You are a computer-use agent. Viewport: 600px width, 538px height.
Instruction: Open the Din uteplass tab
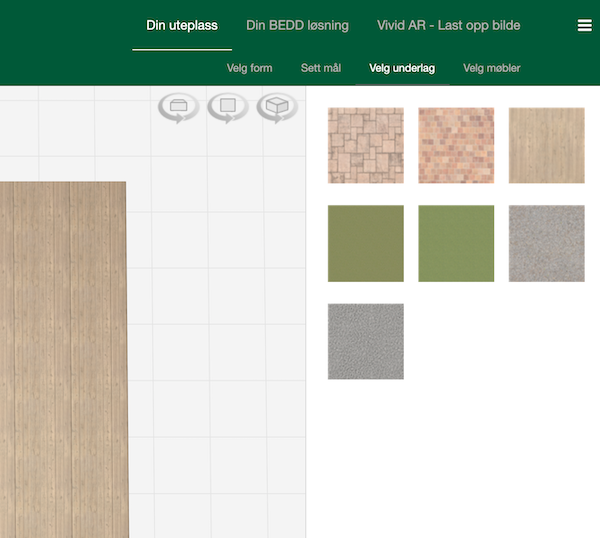pos(182,25)
